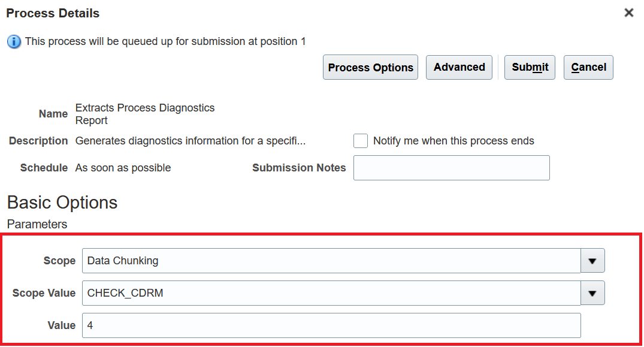
Task: Click the queue position info message
Action: (x=165, y=41)
